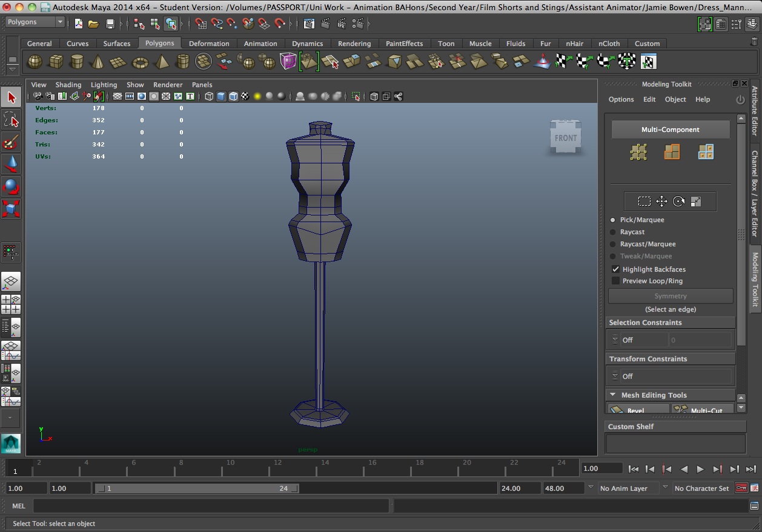Enable the Preview Loop/Ring checkbox
762x532 pixels.
click(616, 280)
